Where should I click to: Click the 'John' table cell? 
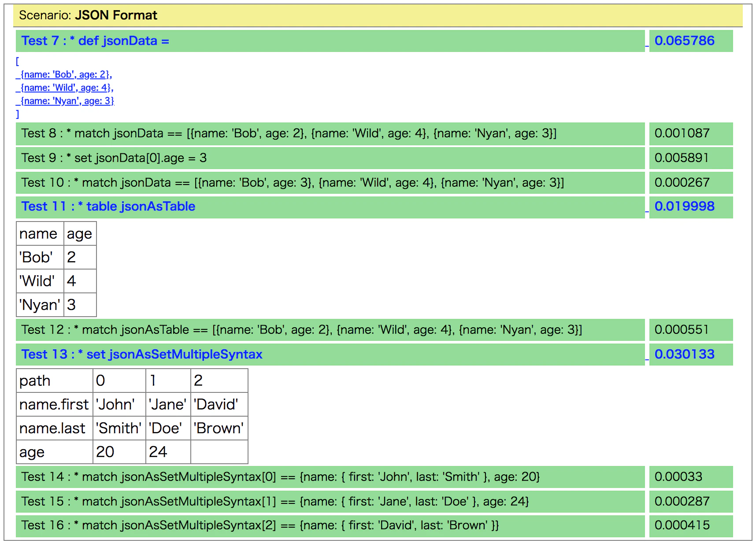119,404
